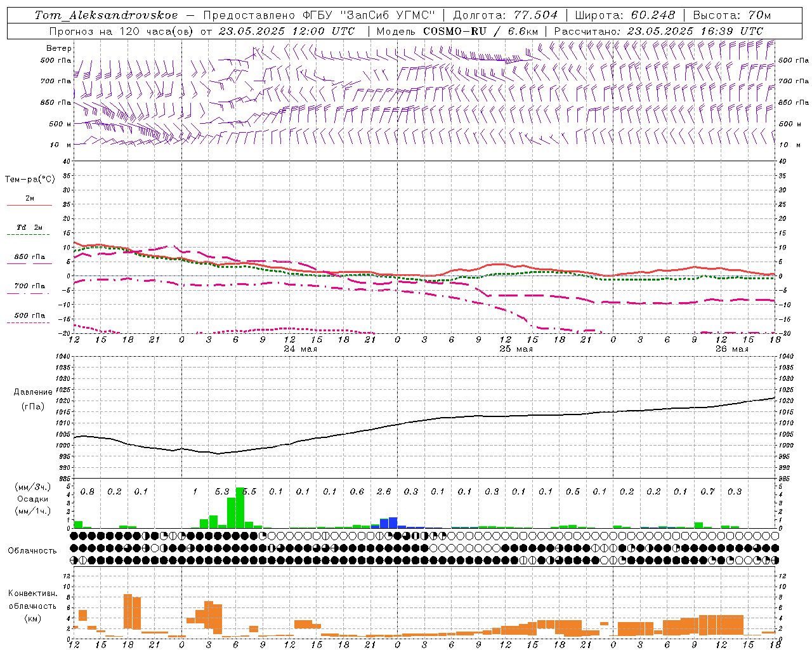Click the 3-hour precipitation value '0.7'
Image resolution: width=812 pixels, height=650 pixels.
click(x=708, y=492)
